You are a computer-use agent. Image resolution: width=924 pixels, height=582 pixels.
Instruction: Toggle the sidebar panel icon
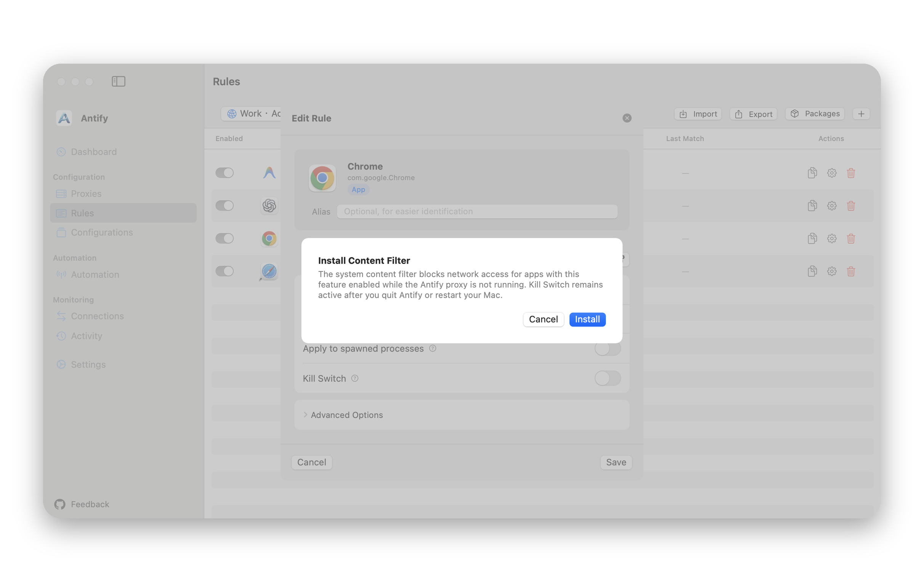pos(119,81)
